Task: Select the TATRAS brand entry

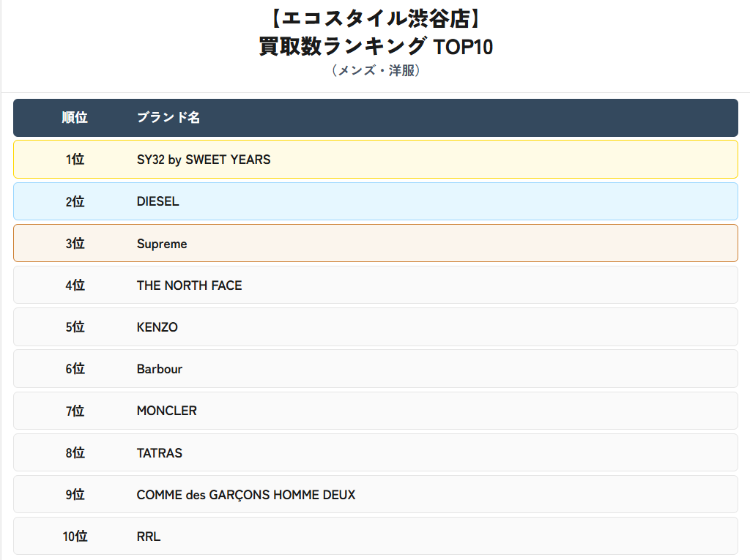Action: click(159, 453)
